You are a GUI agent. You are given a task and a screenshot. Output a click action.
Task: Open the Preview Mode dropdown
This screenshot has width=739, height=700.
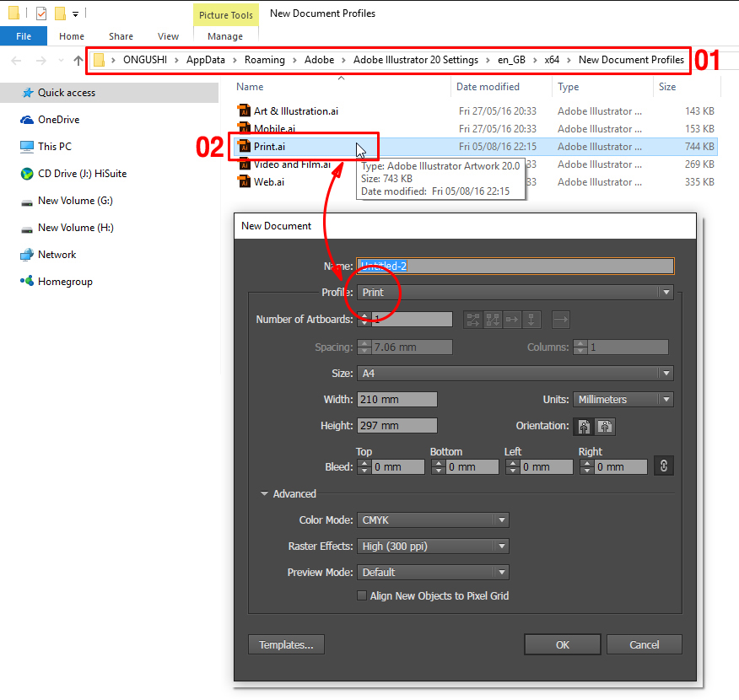pos(433,573)
